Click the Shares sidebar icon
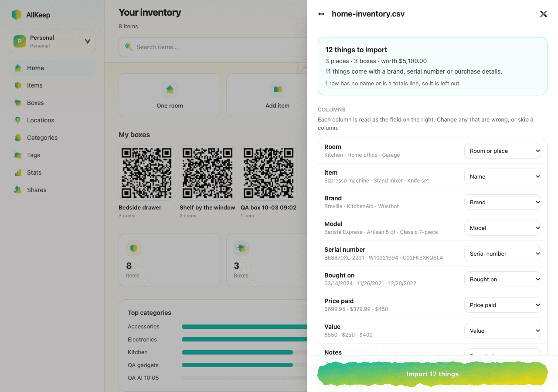Viewport: 558px width, 392px height. click(x=18, y=190)
